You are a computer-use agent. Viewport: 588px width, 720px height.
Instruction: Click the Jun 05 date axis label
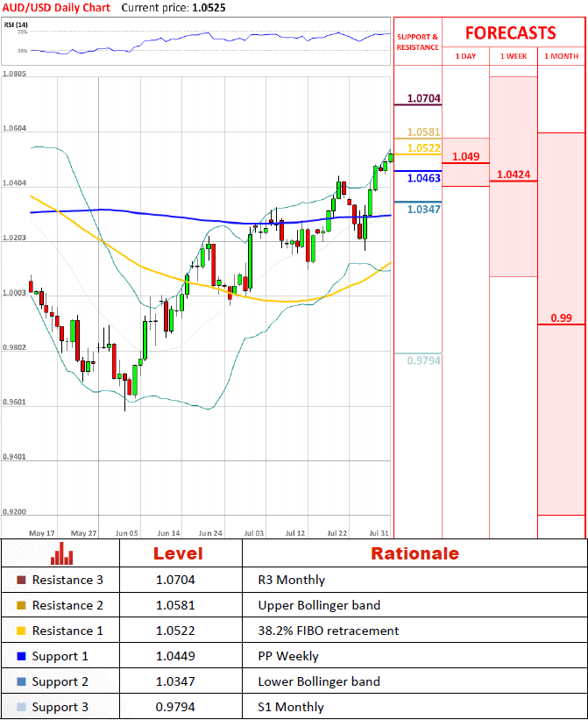pos(127,533)
